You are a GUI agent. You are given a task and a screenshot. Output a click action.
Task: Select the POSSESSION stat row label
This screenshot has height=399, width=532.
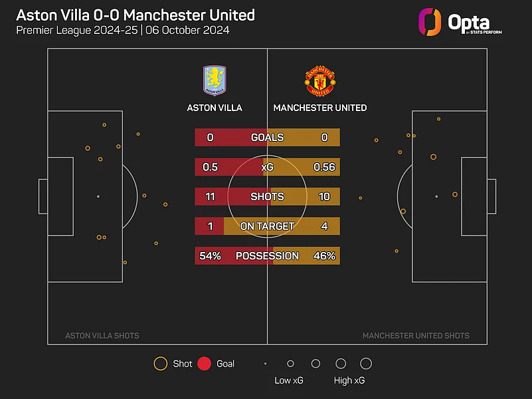click(267, 256)
